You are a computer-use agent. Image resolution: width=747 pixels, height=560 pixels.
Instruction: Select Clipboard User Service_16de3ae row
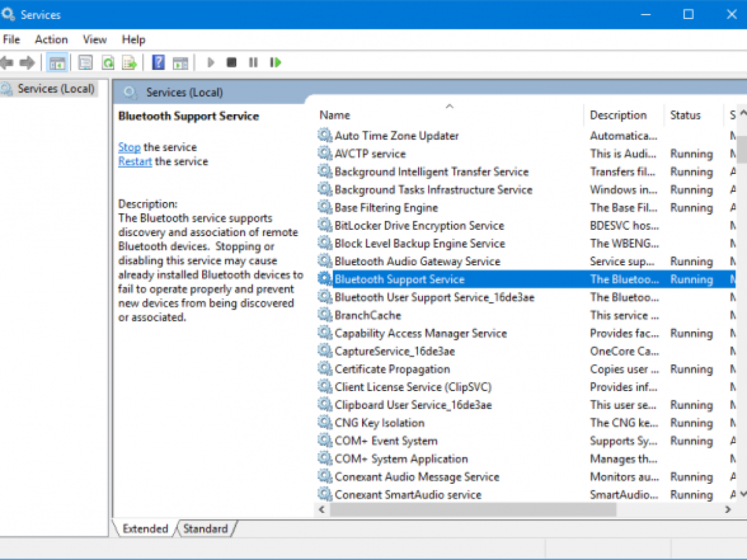[527, 405]
